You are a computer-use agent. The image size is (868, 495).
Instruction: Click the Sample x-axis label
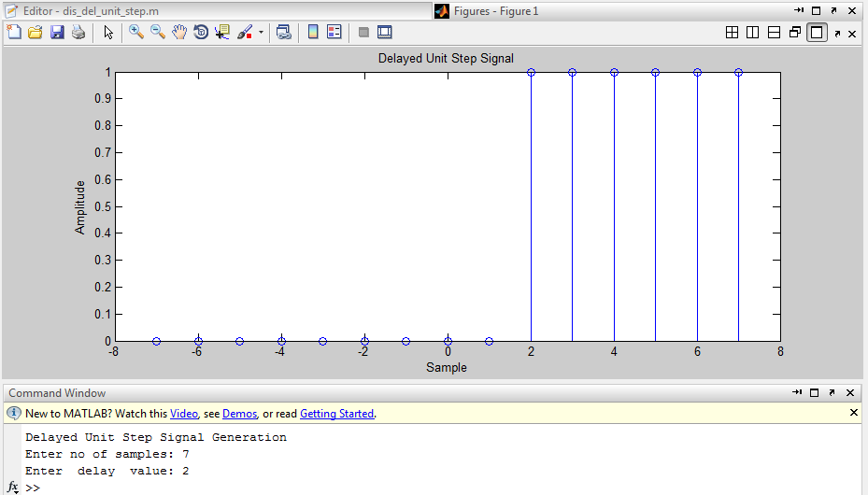pyautogui.click(x=447, y=367)
